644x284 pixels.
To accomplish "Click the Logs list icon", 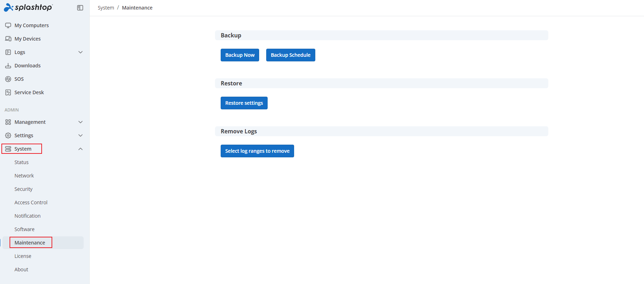I will pos(8,52).
